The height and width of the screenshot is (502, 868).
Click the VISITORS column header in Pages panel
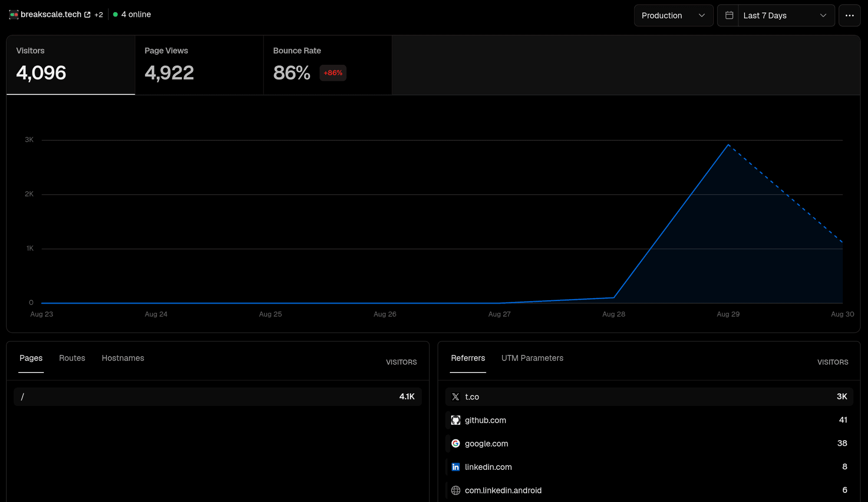click(401, 362)
